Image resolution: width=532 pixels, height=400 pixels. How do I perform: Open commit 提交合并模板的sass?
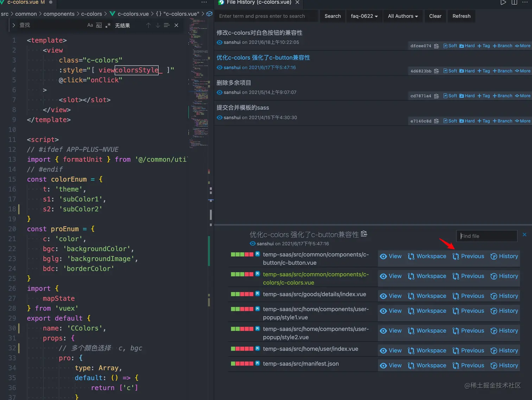[242, 108]
